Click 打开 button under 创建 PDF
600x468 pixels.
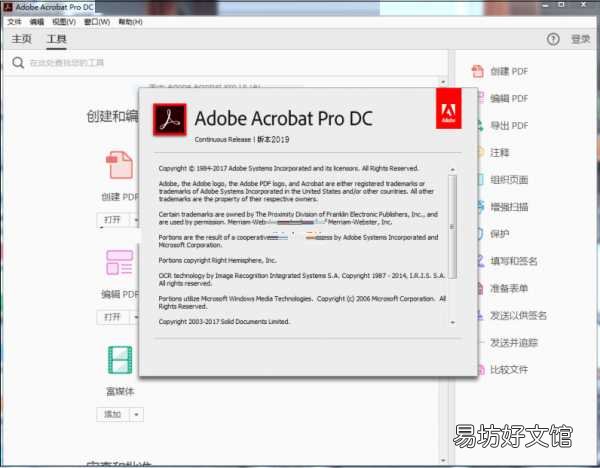coord(112,220)
